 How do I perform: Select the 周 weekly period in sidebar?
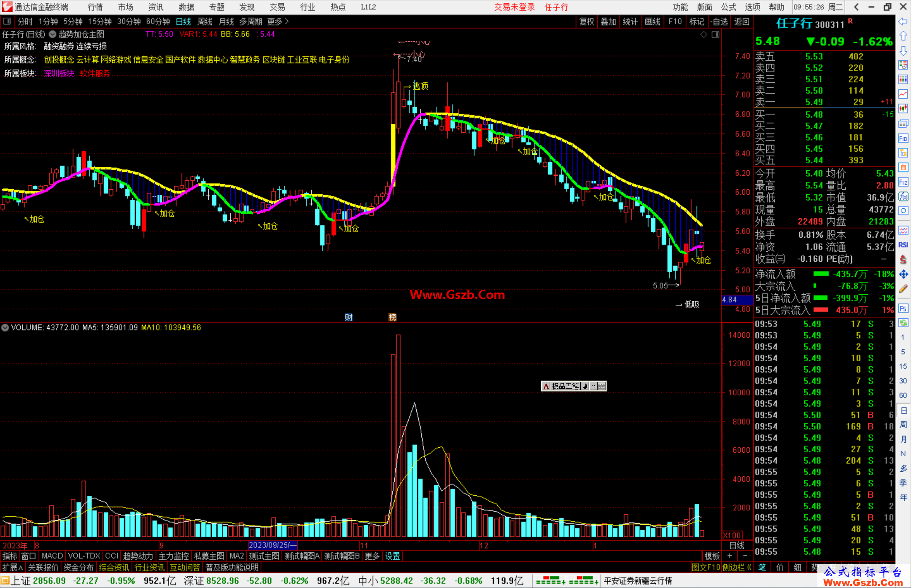pos(903,424)
